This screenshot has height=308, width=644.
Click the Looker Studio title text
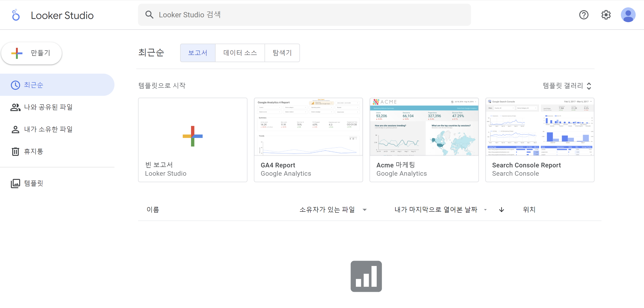[x=62, y=15]
